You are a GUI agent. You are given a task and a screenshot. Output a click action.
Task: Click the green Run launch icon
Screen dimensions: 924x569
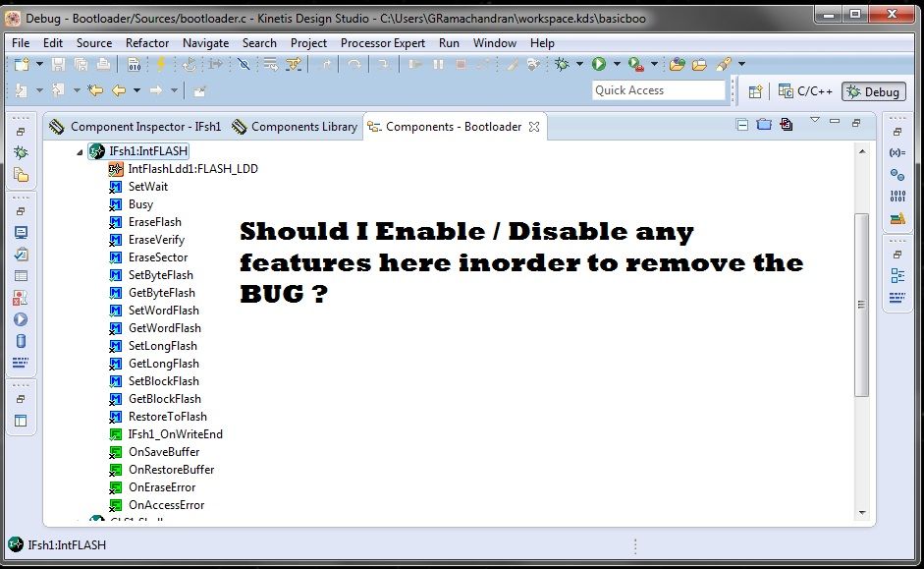point(599,64)
